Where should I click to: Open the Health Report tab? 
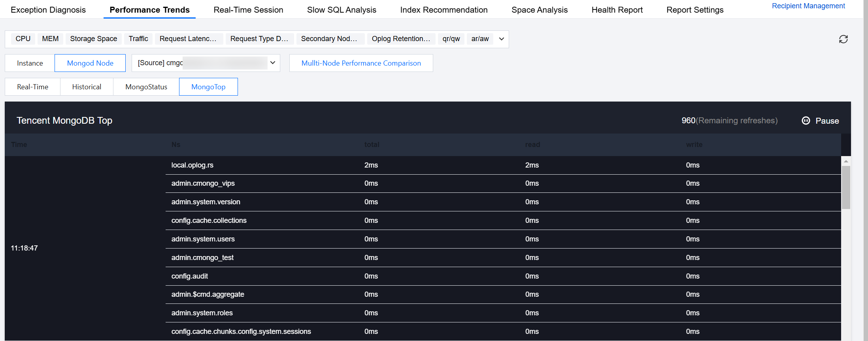point(617,10)
